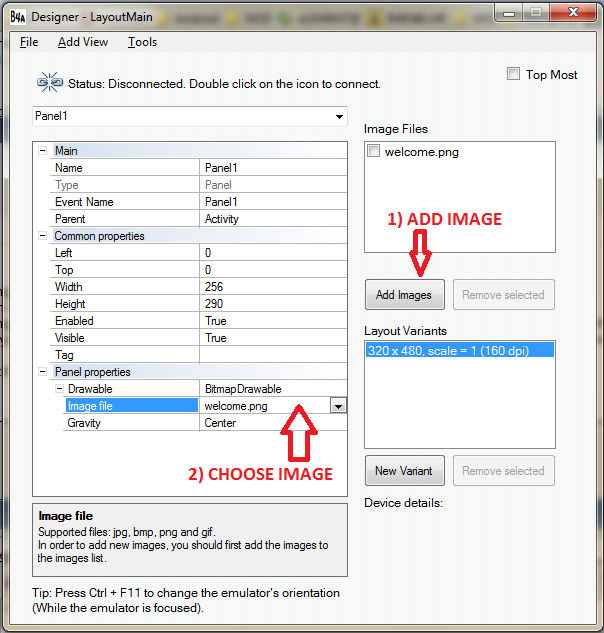
Task: Collapse the Drawable property node
Action: point(59,388)
